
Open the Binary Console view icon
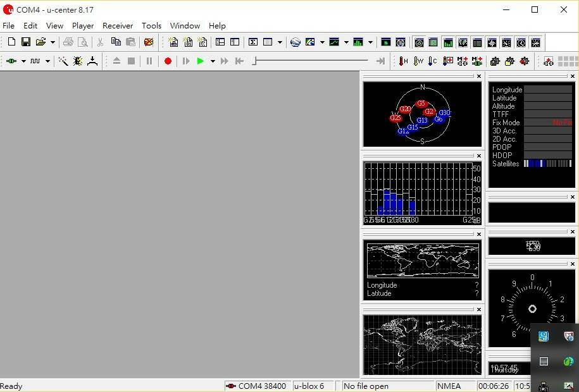[x=188, y=42]
